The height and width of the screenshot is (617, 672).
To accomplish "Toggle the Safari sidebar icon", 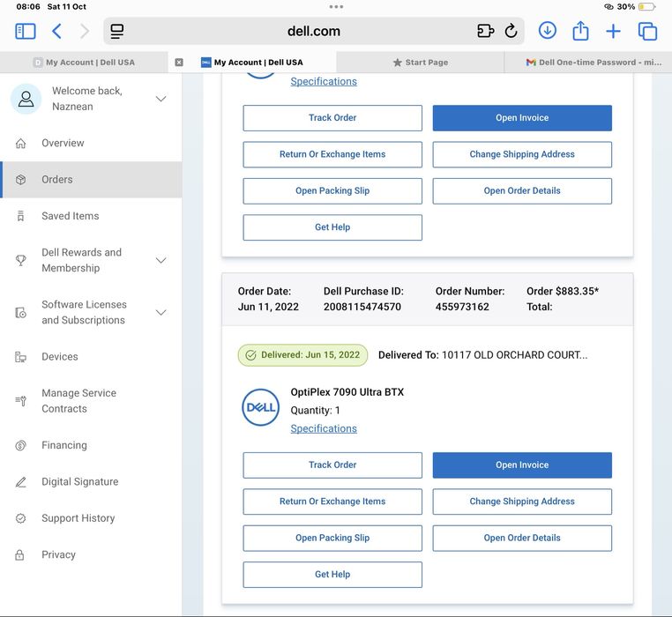I will click(x=26, y=31).
